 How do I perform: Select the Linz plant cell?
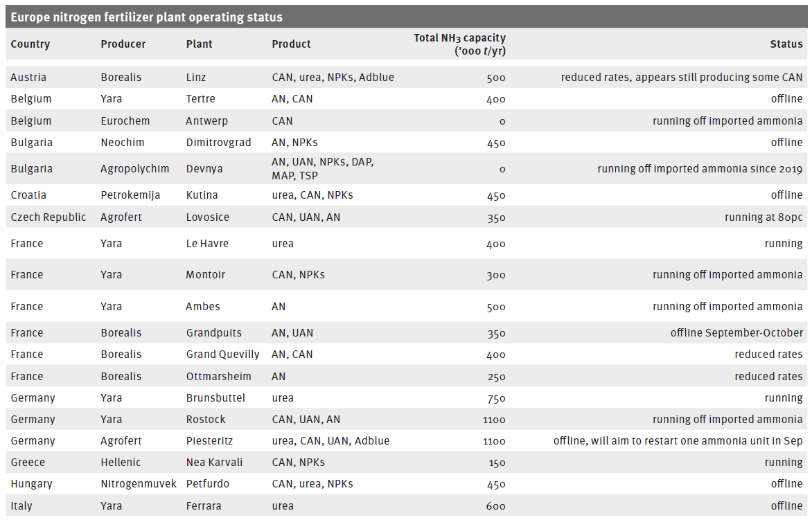(x=196, y=78)
